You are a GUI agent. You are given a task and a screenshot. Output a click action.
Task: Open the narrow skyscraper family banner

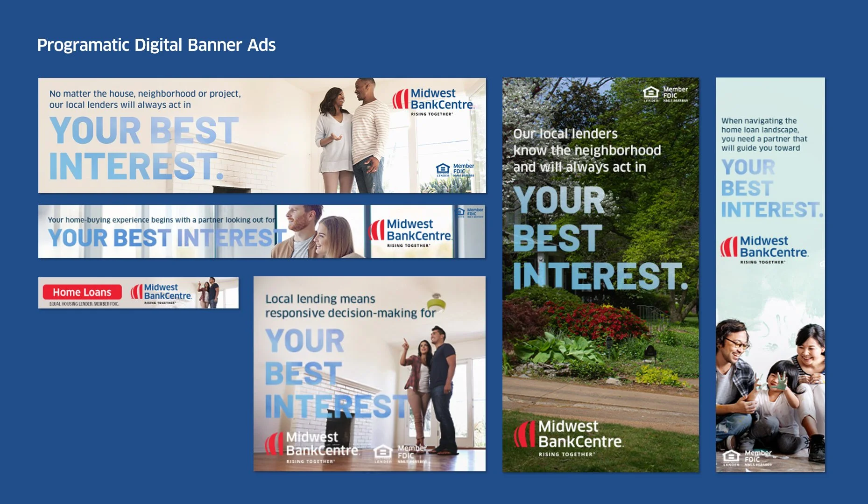(x=770, y=275)
